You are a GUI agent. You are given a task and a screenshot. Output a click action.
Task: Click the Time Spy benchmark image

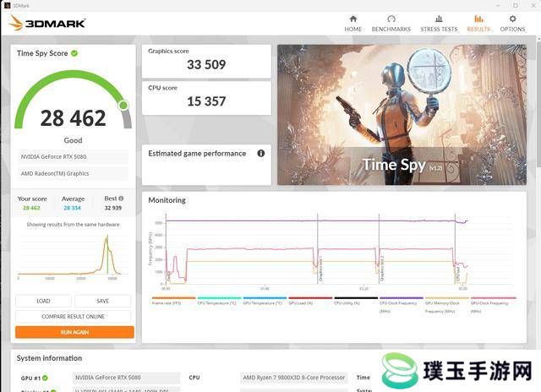(402, 114)
